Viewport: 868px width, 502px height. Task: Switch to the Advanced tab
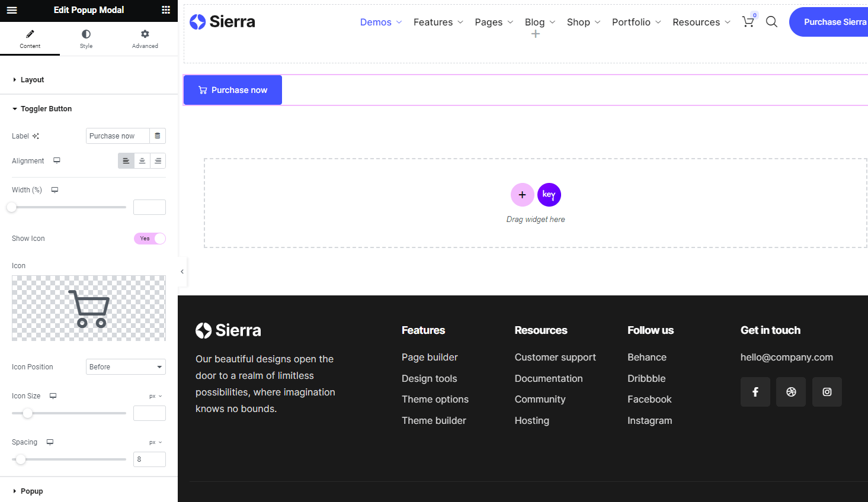point(145,39)
